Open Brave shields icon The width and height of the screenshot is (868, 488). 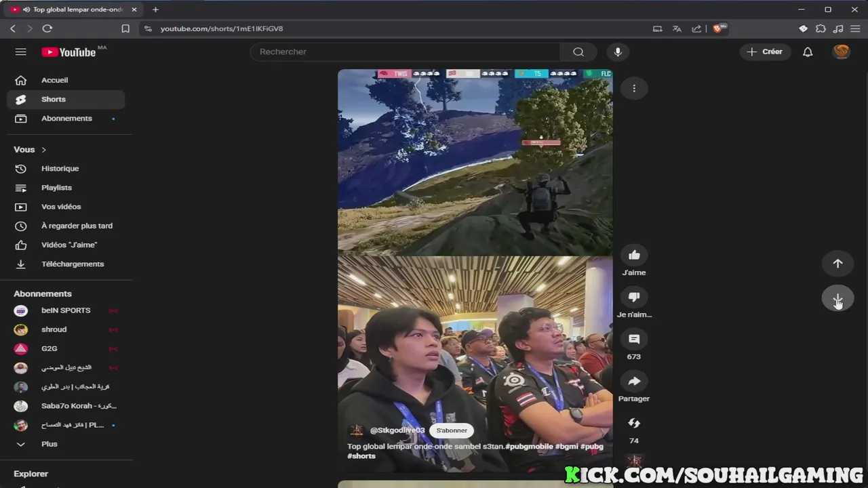(719, 28)
